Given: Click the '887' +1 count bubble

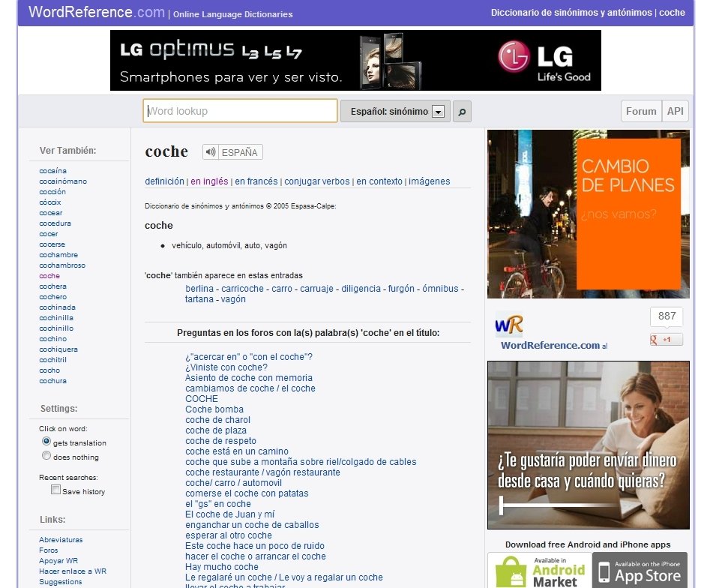Looking at the screenshot, I should [x=667, y=316].
